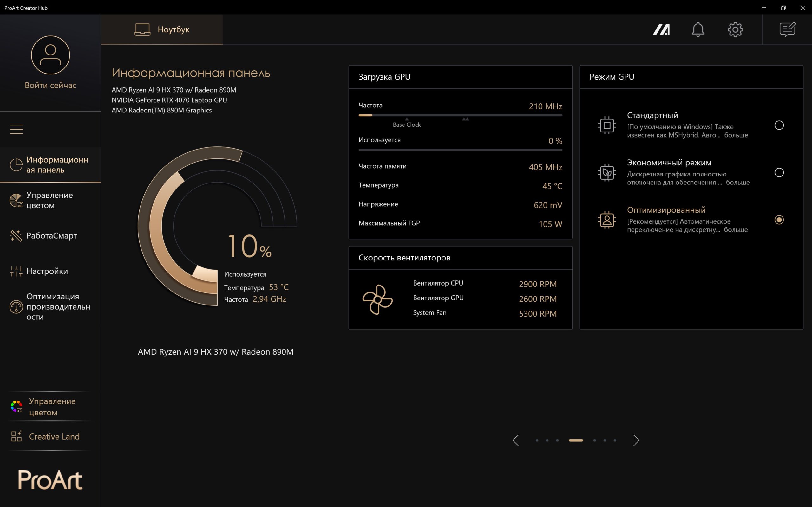Click the Войти сейчас sign-in link
This screenshot has height=507, width=812.
[50, 85]
